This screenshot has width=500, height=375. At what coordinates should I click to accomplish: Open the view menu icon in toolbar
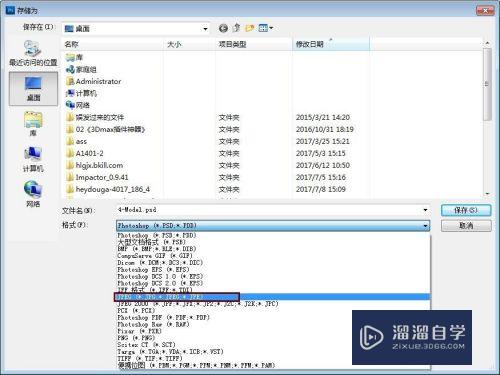[x=266, y=28]
